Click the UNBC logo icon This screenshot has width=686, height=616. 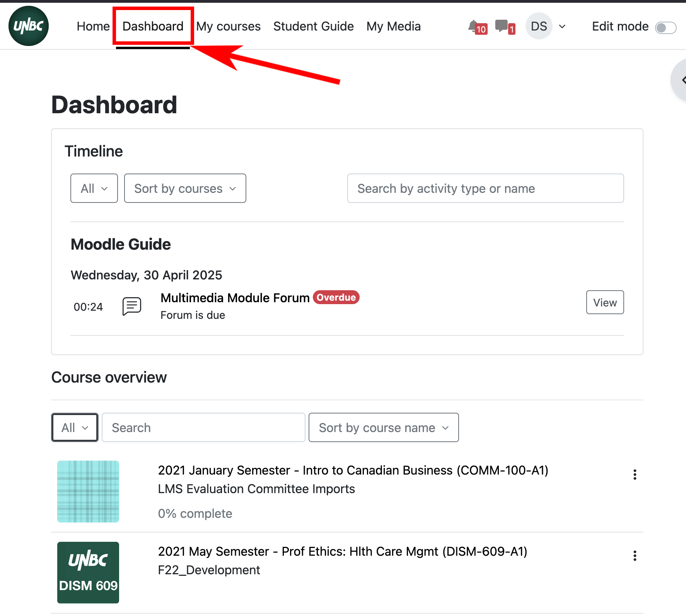pyautogui.click(x=29, y=26)
